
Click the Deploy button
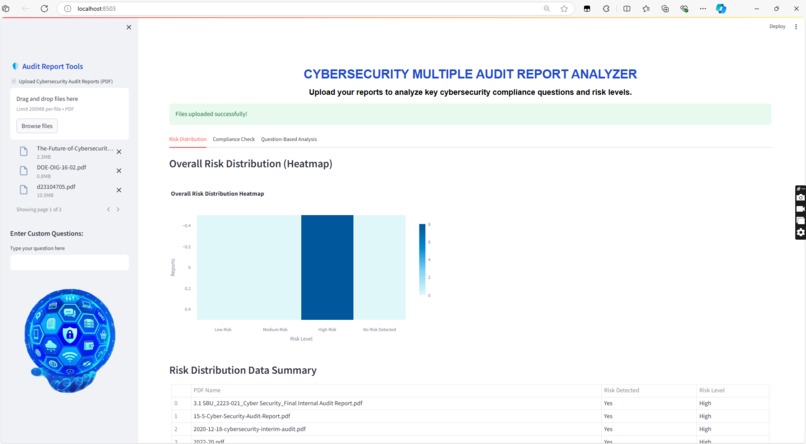click(x=777, y=26)
